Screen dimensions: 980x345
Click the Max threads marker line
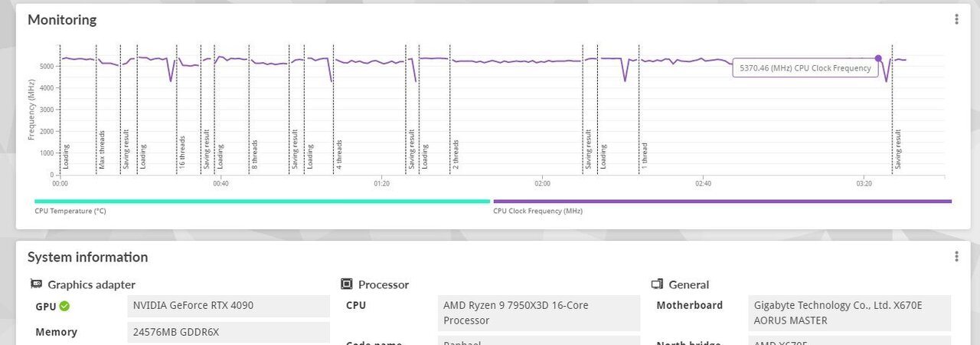pos(102,151)
